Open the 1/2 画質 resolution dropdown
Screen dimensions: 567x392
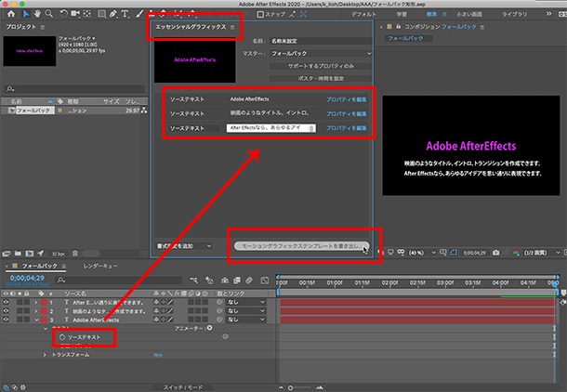[542, 253]
